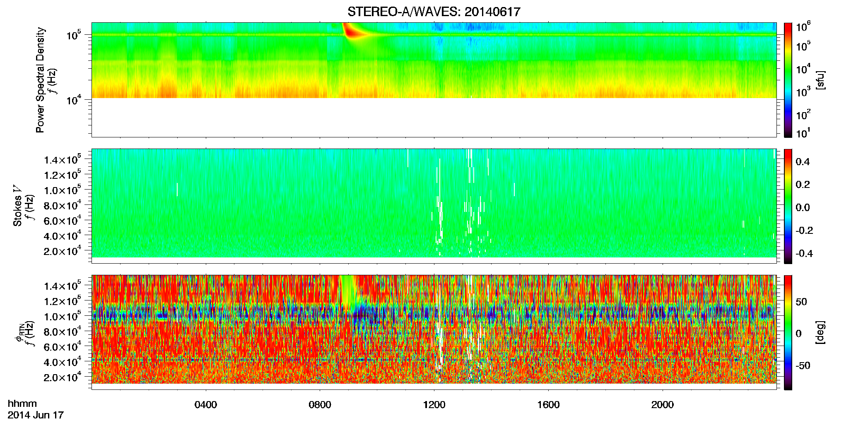The image size is (868, 447).
Task: Click the φ RTN axis label
Action: coord(19,333)
